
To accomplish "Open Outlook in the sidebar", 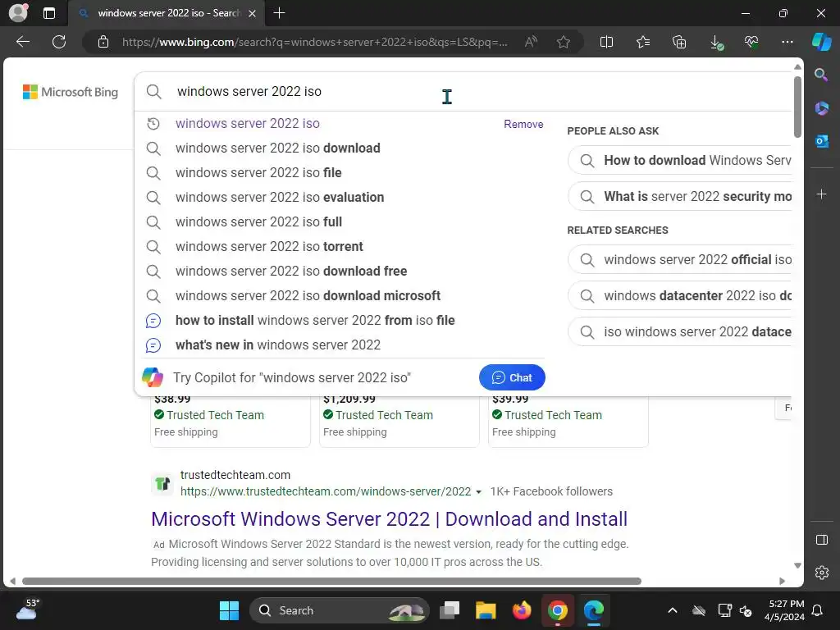I will 822,141.
